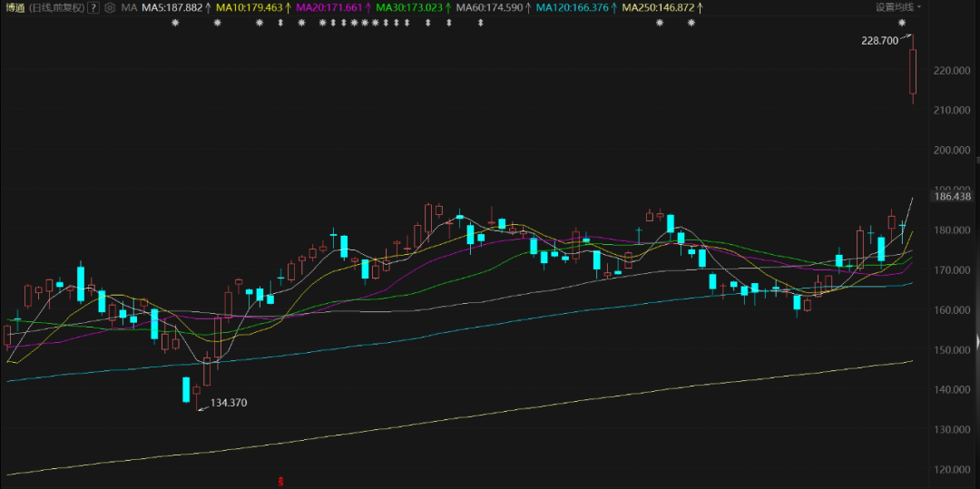Click the 228.700 high price label
This screenshot has width=980, height=489.
(x=879, y=41)
